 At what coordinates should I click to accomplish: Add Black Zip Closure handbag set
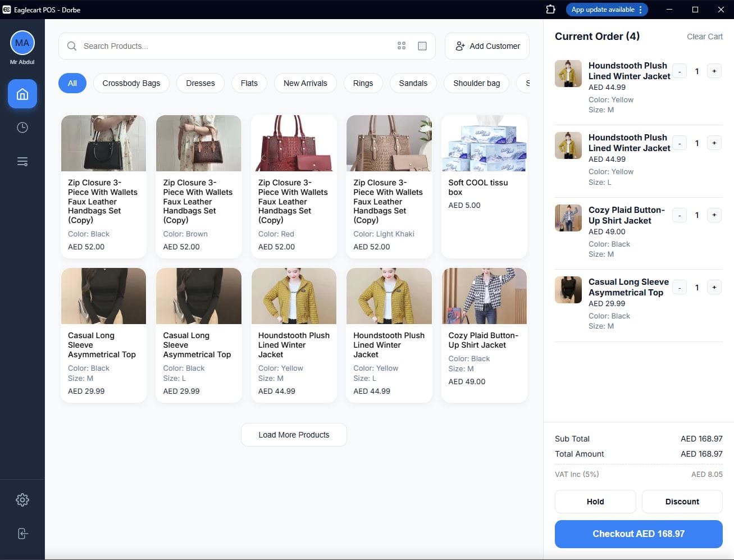point(103,186)
